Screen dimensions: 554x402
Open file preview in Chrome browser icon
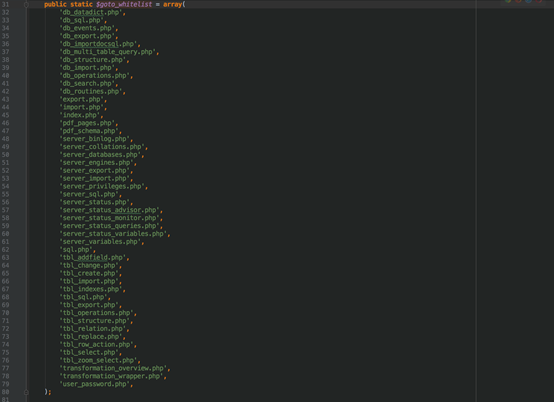[508, 1]
